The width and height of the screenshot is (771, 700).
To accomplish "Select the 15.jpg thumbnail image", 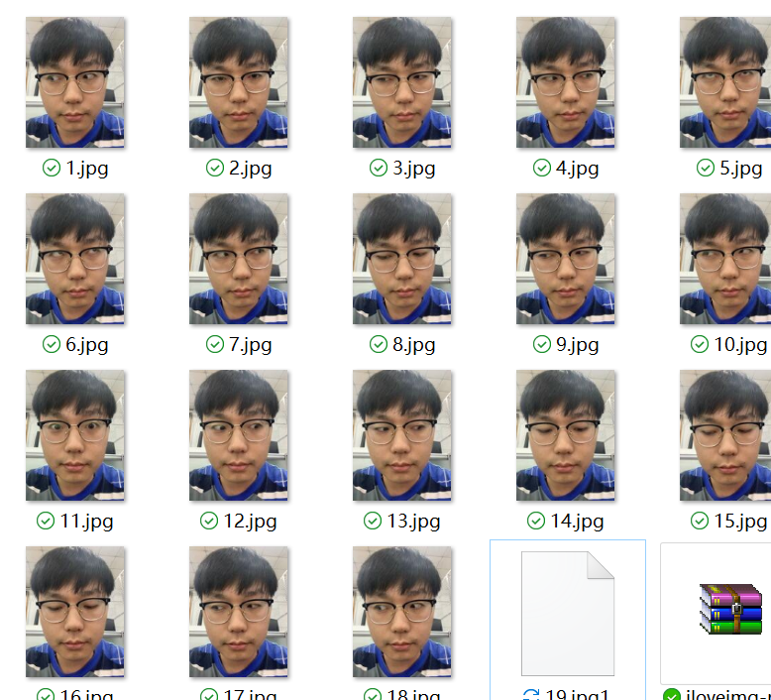I will click(x=725, y=435).
